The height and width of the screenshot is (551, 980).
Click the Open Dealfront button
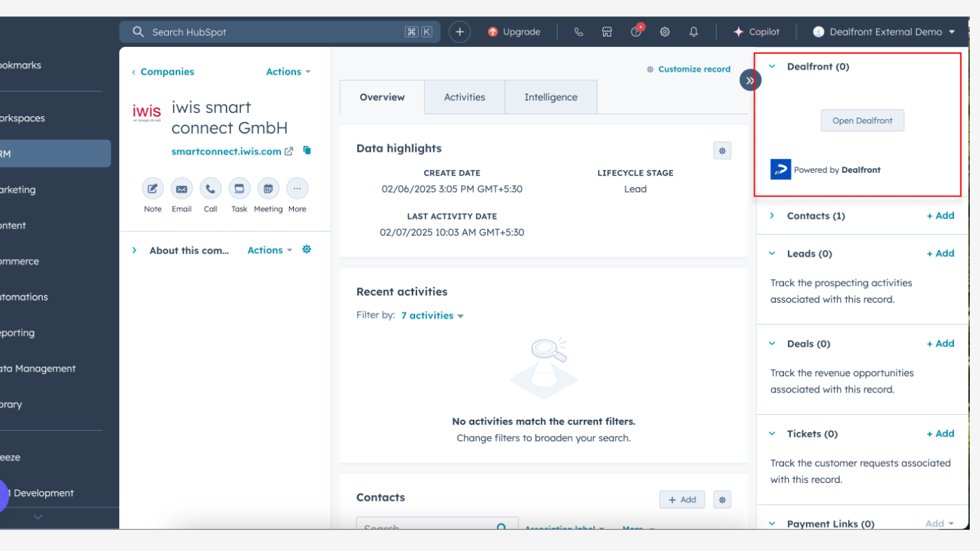click(862, 120)
